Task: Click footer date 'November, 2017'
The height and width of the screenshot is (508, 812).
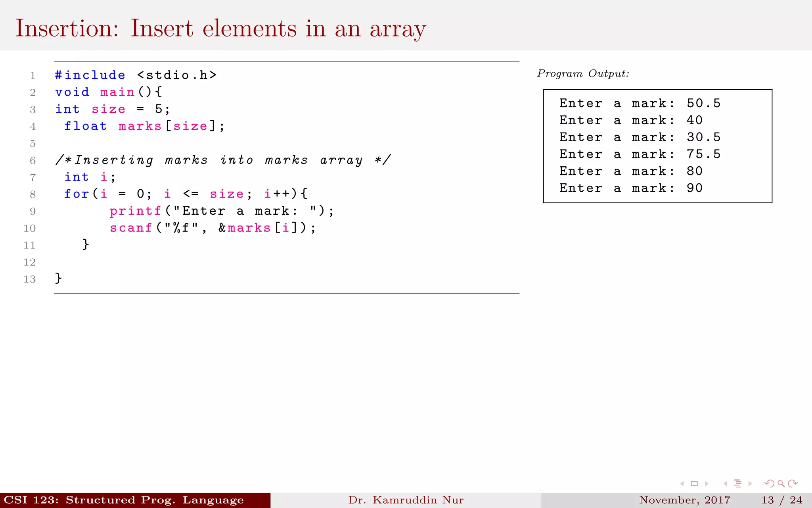Action: tap(685, 500)
